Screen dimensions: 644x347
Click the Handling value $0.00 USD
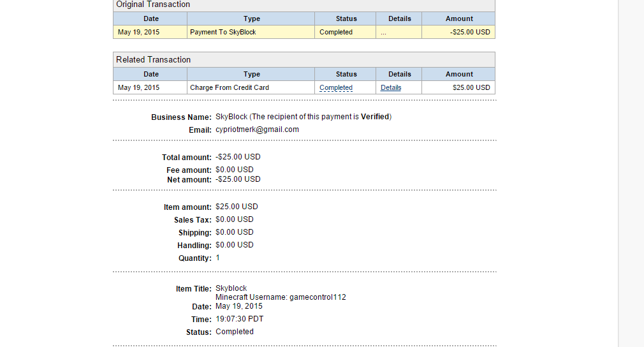pyautogui.click(x=234, y=245)
